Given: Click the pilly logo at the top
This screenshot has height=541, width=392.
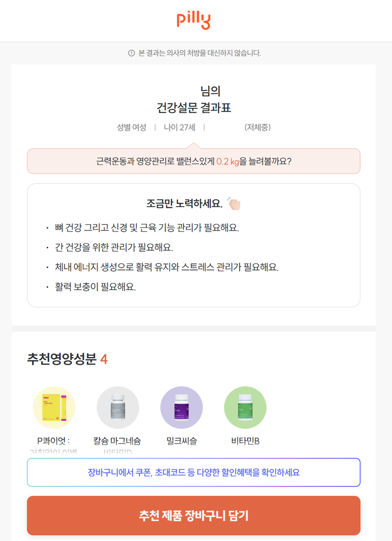Looking at the screenshot, I should [194, 20].
